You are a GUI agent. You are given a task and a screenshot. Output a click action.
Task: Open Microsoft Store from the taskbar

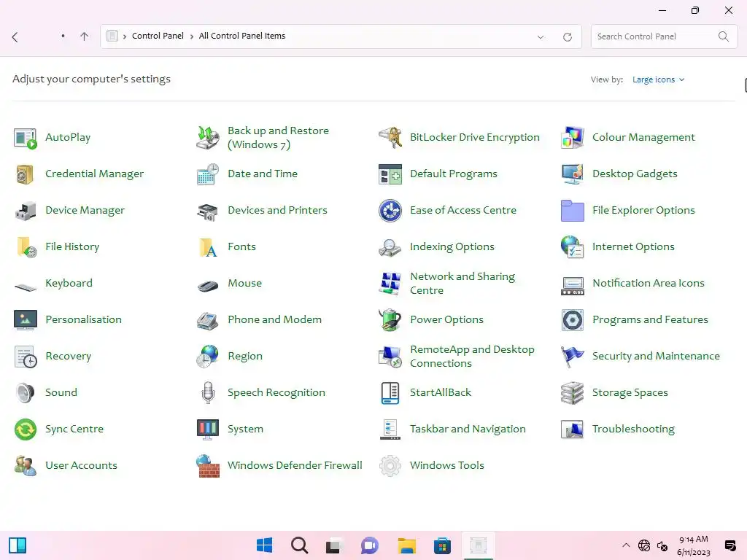coord(442,545)
